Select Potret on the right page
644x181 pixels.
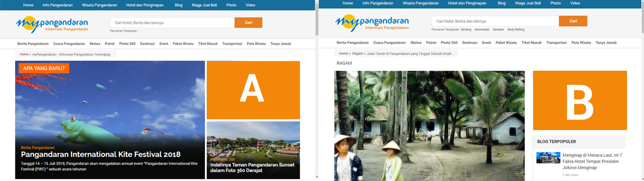tap(431, 42)
